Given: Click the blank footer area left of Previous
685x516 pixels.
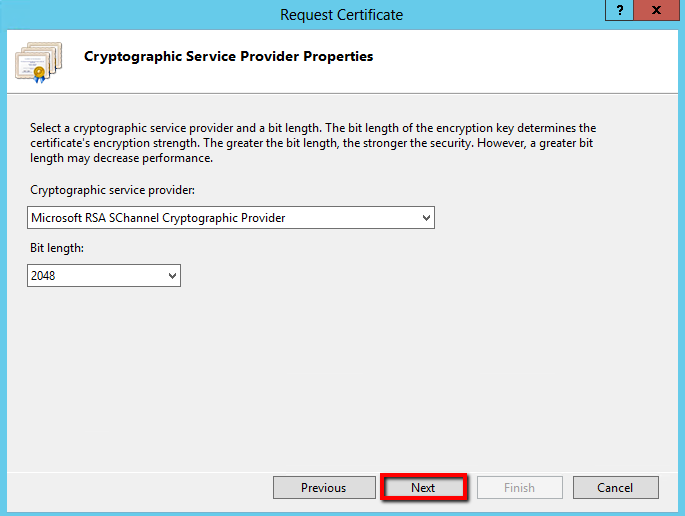Looking at the screenshot, I should click(x=140, y=488).
